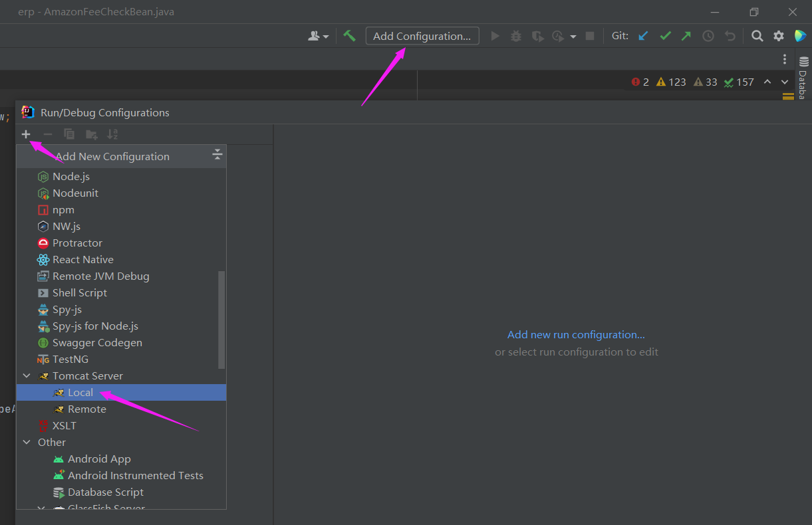This screenshot has height=525, width=812.
Task: Click Add new run configuration... link
Action: 576,334
